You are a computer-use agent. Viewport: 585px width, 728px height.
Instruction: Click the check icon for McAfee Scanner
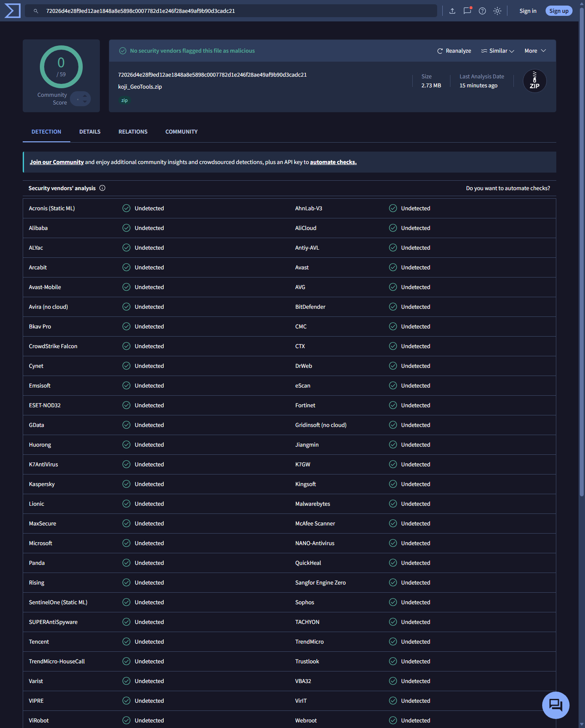pyautogui.click(x=393, y=523)
